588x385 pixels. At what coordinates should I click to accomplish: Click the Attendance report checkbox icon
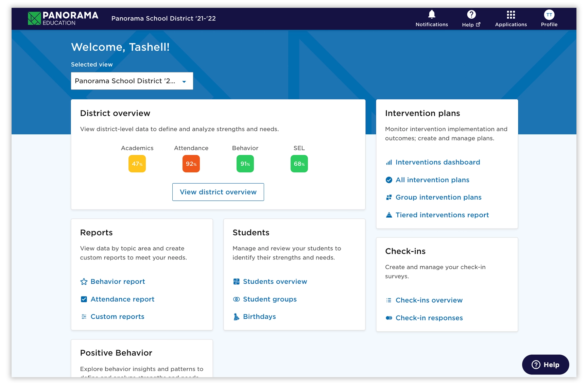[x=84, y=299]
